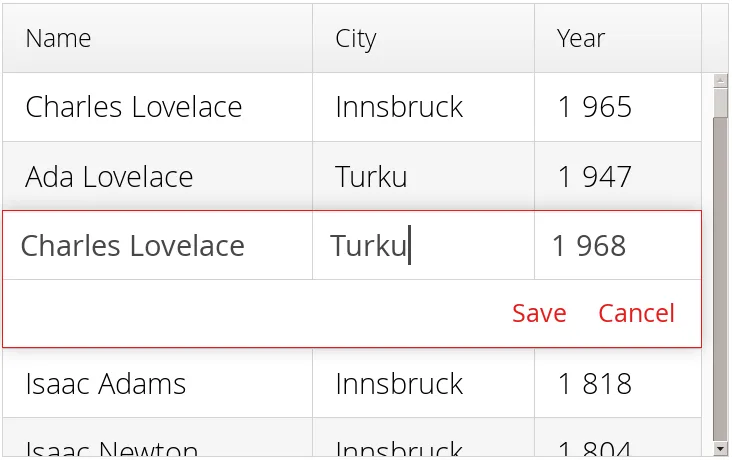732x460 pixels.
Task: Click the scrollbar down arrow
Action: [720, 449]
